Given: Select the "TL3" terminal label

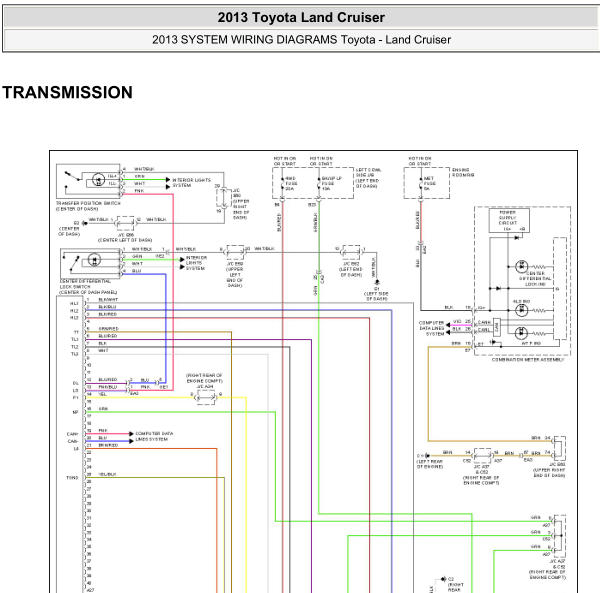Looking at the screenshot, I should point(75,354).
